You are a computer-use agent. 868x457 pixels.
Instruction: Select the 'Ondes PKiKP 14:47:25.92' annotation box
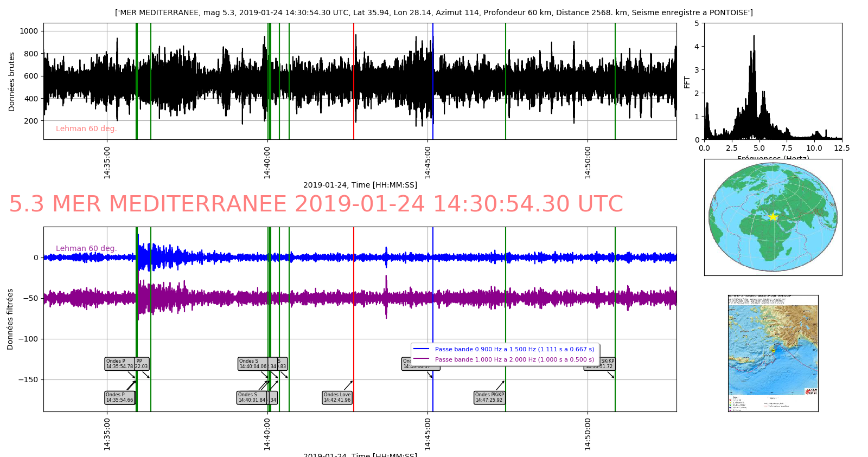[489, 397]
